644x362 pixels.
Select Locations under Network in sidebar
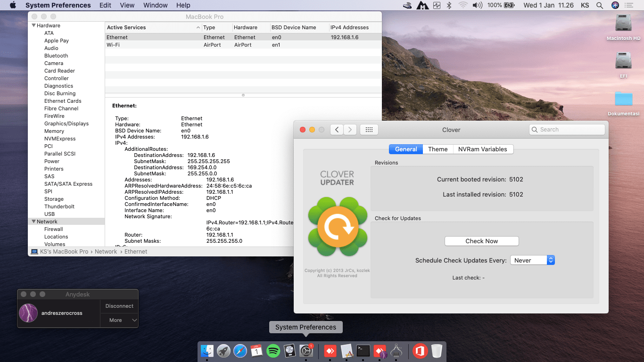tap(56, 237)
